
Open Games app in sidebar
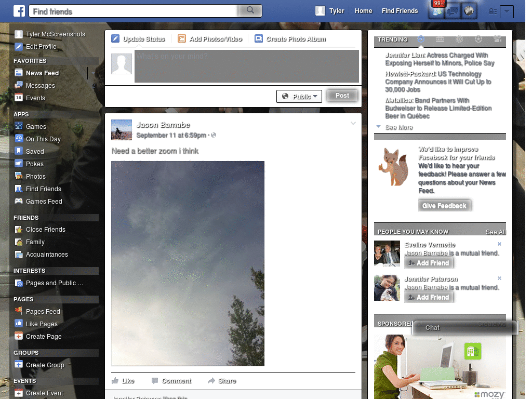point(31,127)
